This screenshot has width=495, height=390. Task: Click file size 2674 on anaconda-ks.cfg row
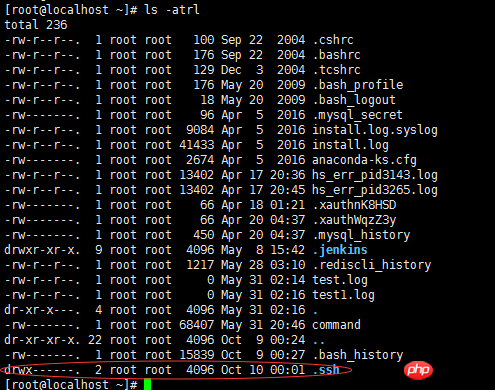click(200, 160)
